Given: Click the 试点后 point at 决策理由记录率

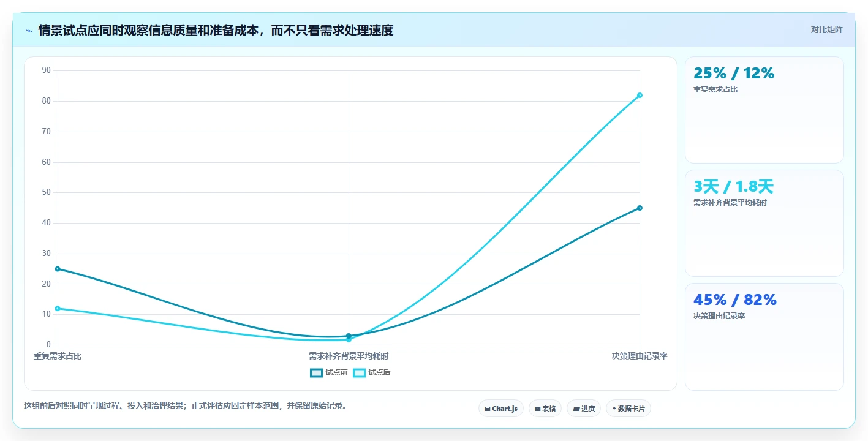Looking at the screenshot, I should pyautogui.click(x=640, y=95).
